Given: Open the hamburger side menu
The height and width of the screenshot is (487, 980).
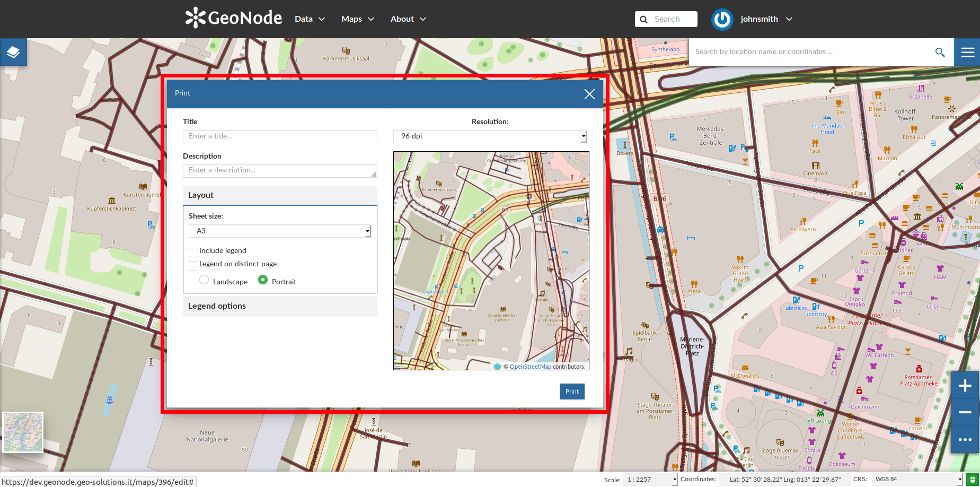Looking at the screenshot, I should [x=967, y=52].
